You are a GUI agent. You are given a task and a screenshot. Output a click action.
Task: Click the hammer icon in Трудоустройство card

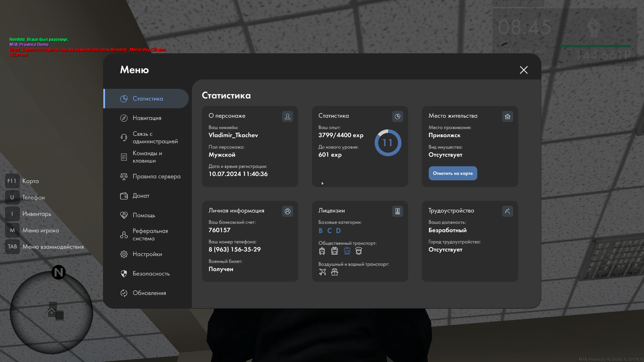(507, 211)
